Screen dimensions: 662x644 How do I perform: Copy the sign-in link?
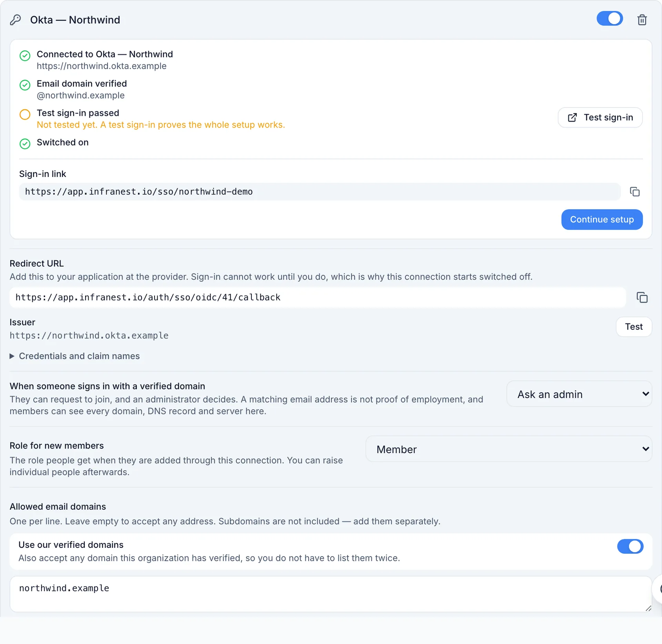click(635, 192)
